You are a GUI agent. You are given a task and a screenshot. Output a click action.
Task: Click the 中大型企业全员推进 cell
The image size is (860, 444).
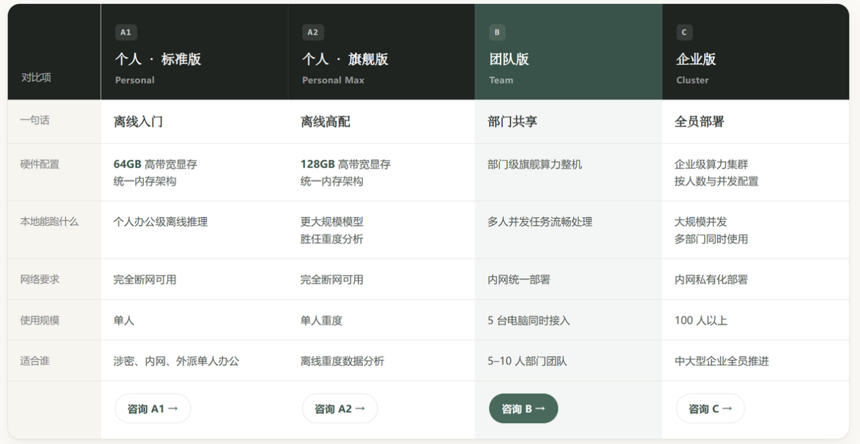(722, 361)
